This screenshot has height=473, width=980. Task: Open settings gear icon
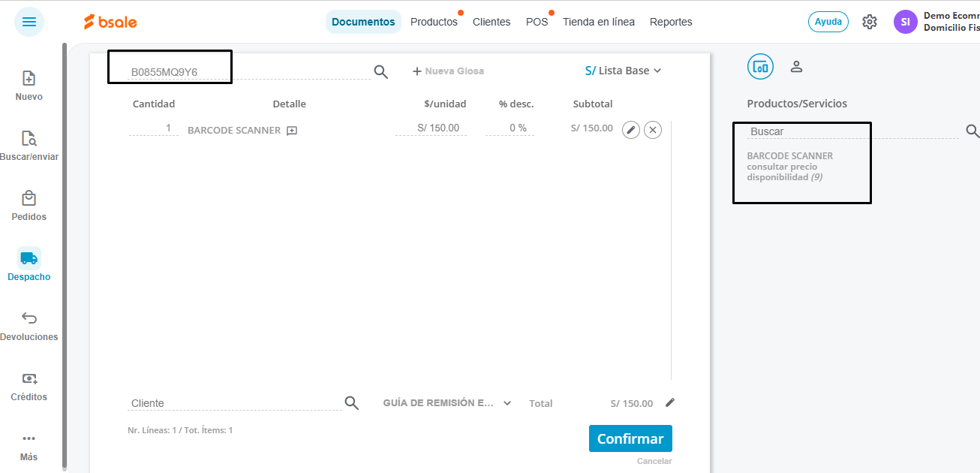870,22
